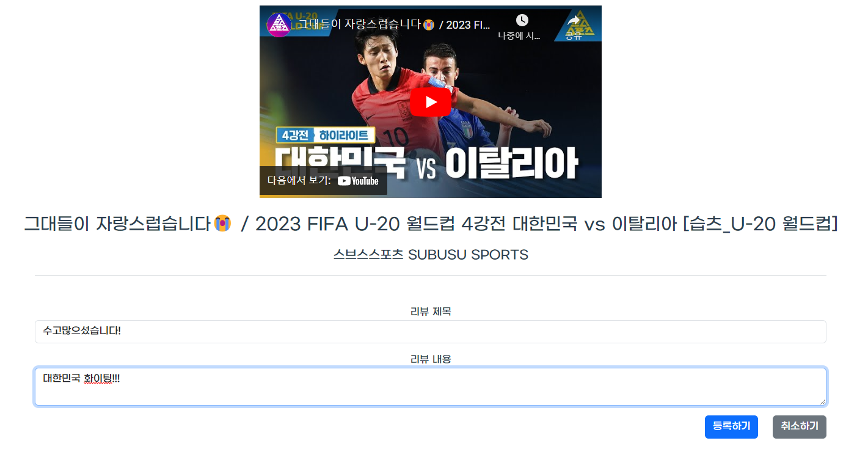The image size is (868, 449).
Task: Click the Watch Later clock icon
Action: pyautogui.click(x=522, y=21)
